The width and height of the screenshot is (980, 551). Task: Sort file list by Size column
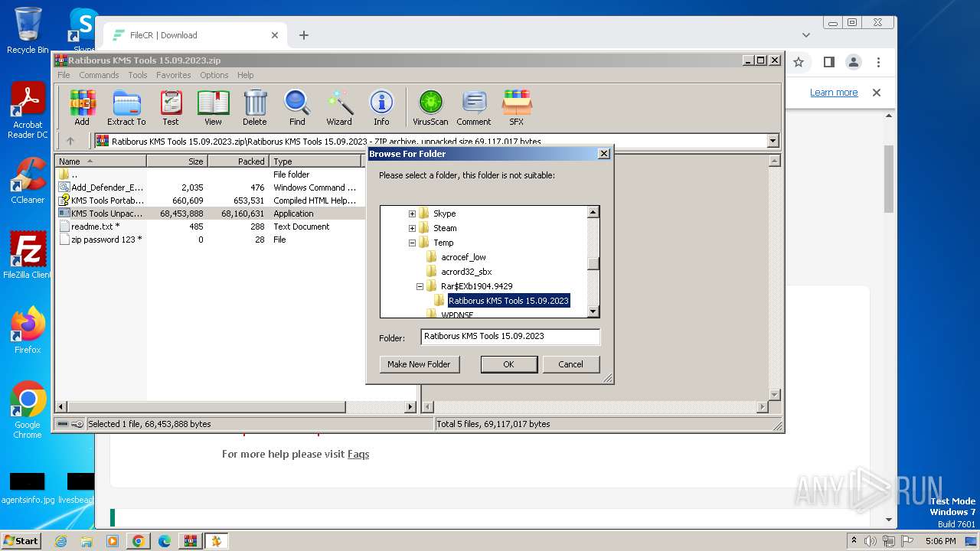pyautogui.click(x=177, y=161)
